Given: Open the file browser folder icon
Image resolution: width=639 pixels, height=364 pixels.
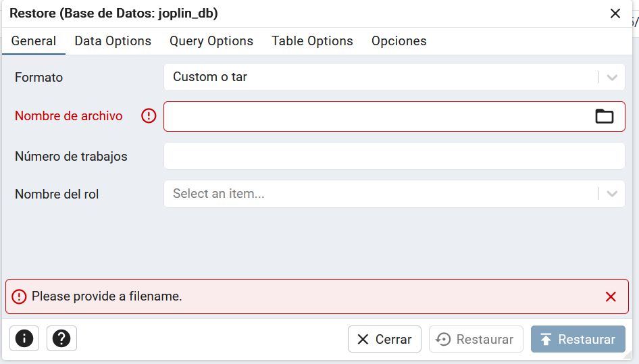Looking at the screenshot, I should pos(604,116).
